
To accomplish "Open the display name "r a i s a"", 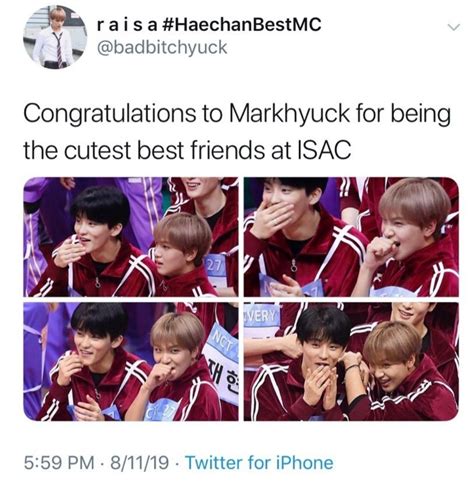I will coord(127,25).
